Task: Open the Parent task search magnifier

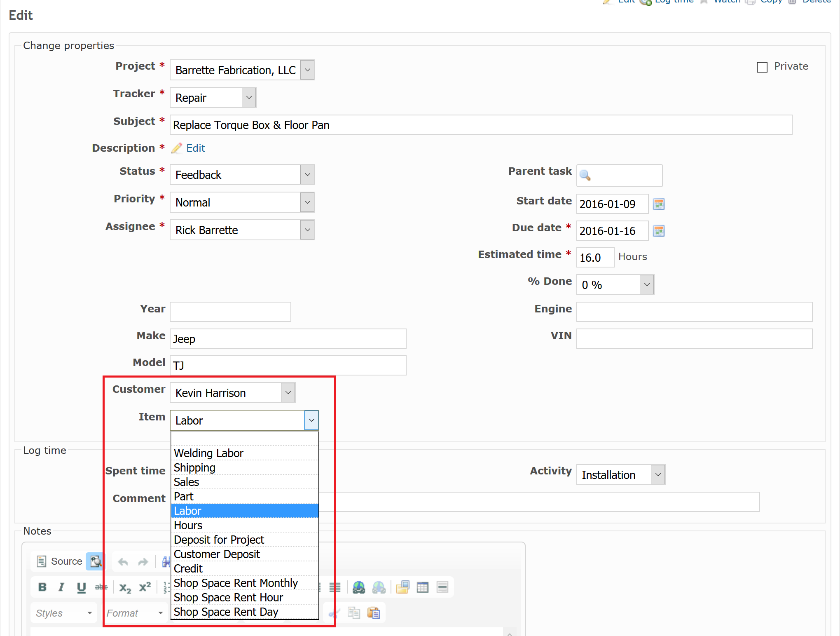Action: click(x=585, y=175)
